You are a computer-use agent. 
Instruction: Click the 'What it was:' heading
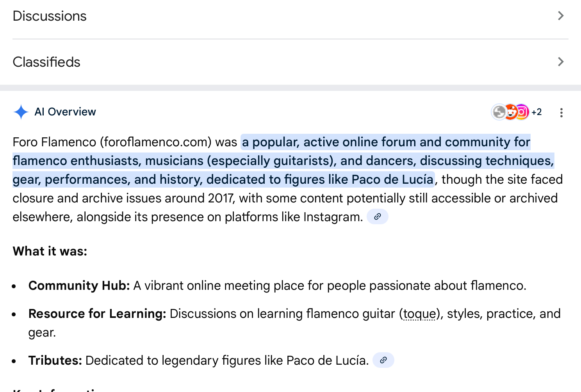[50, 251]
